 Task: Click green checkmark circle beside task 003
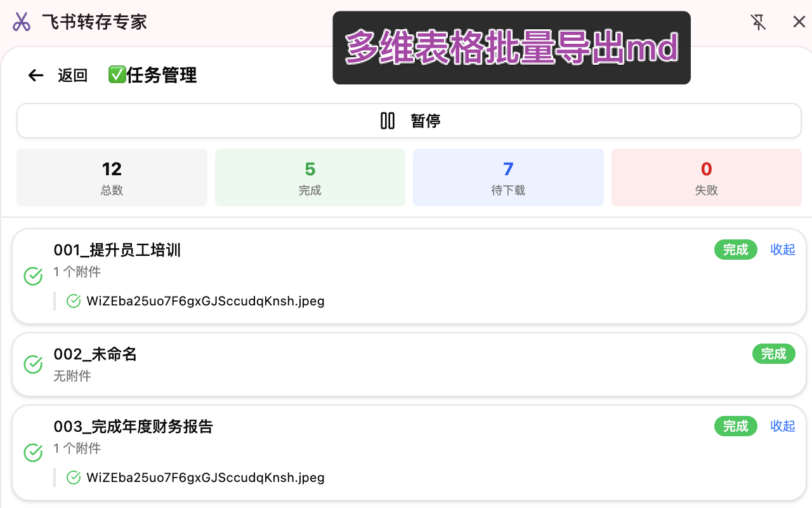pos(32,453)
